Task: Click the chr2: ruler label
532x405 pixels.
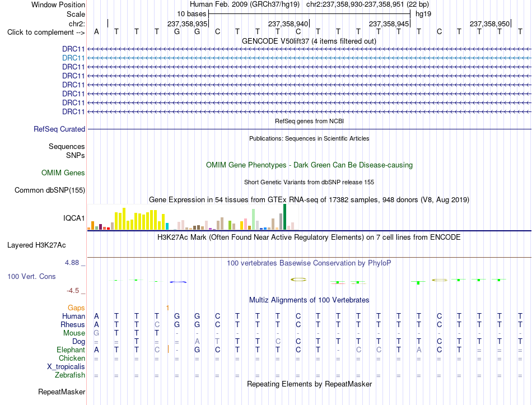Action: point(77,24)
